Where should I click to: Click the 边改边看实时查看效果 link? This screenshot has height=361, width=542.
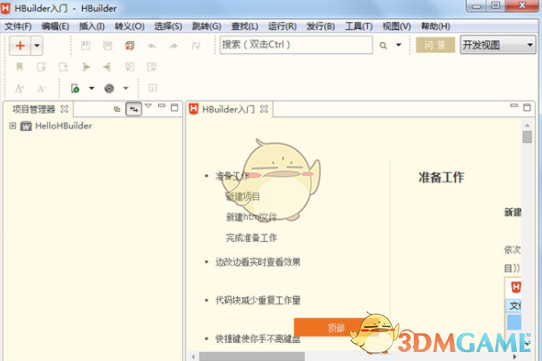coord(258,262)
